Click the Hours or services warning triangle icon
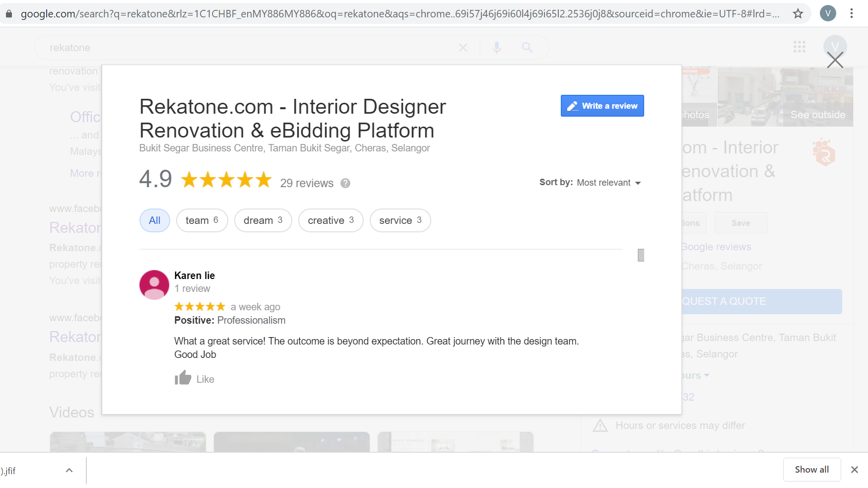The image size is (868, 488). [600, 425]
